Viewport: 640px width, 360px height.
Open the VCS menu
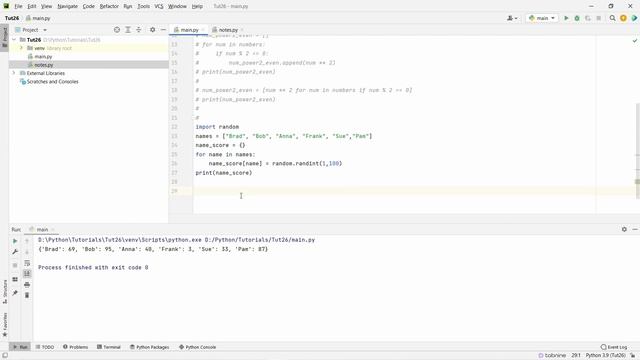point(159,6)
